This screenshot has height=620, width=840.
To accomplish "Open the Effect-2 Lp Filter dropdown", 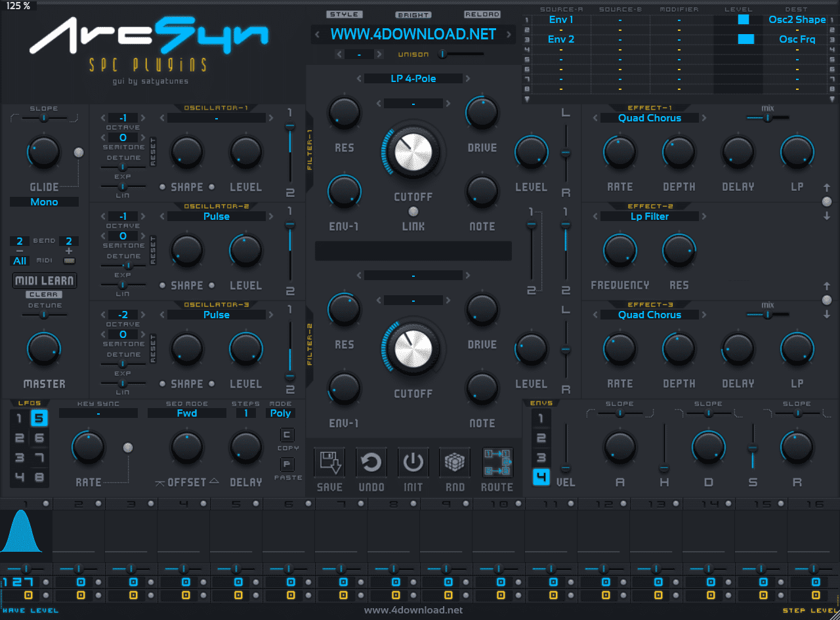I will pyautogui.click(x=650, y=217).
